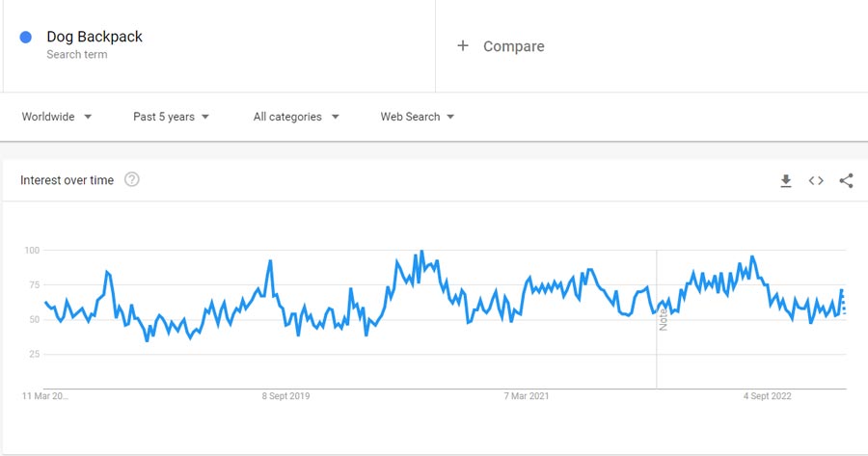Click the 7 Mar 2021 axis label

pos(527,396)
